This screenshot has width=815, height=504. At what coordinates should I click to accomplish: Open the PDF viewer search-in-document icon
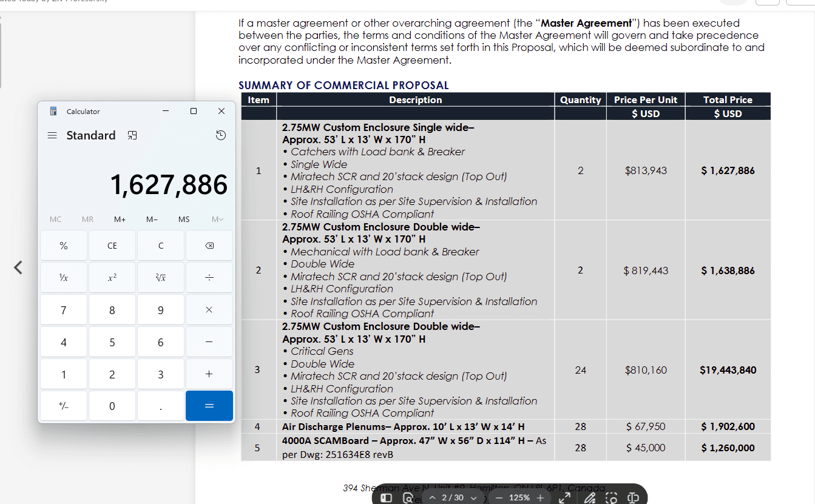(408, 498)
